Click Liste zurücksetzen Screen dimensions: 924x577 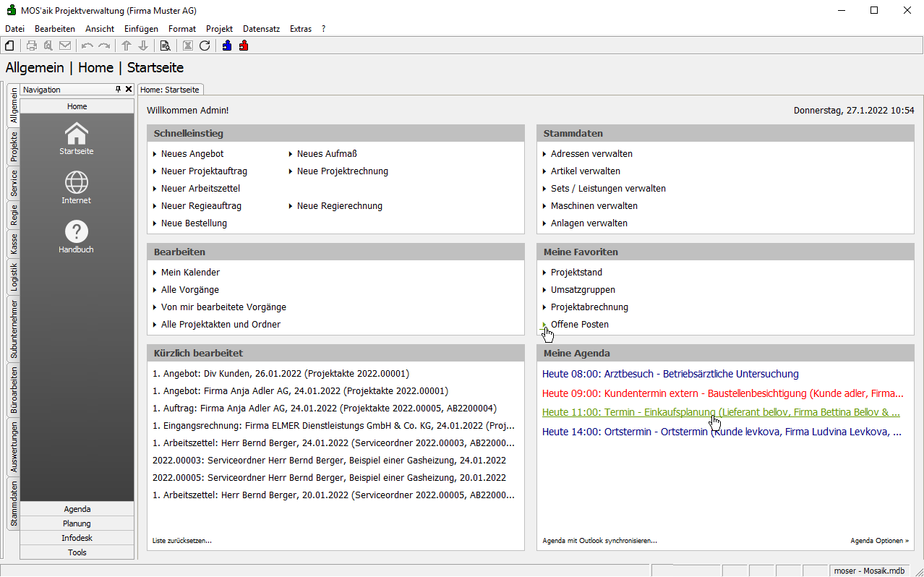[x=182, y=541]
